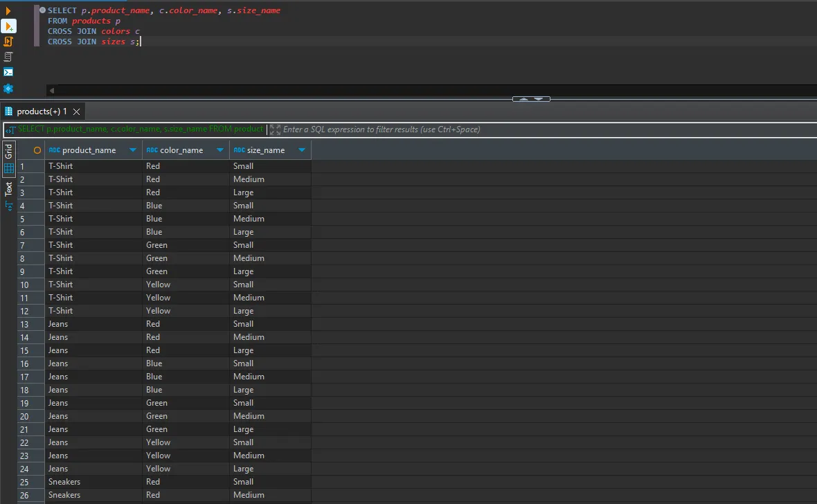The width and height of the screenshot is (817, 504).
Task: Select the Large cell in row 3
Action: pos(270,192)
